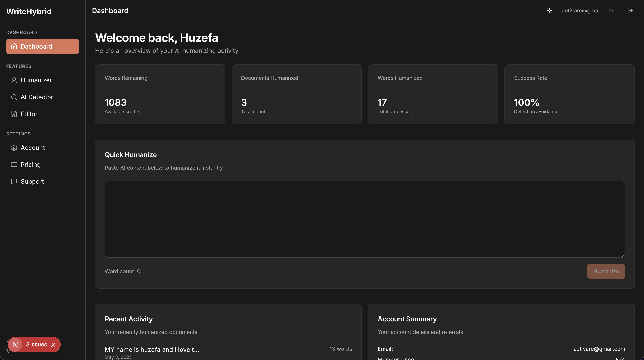Click autivare@gmail.com in the top bar

(x=587, y=11)
